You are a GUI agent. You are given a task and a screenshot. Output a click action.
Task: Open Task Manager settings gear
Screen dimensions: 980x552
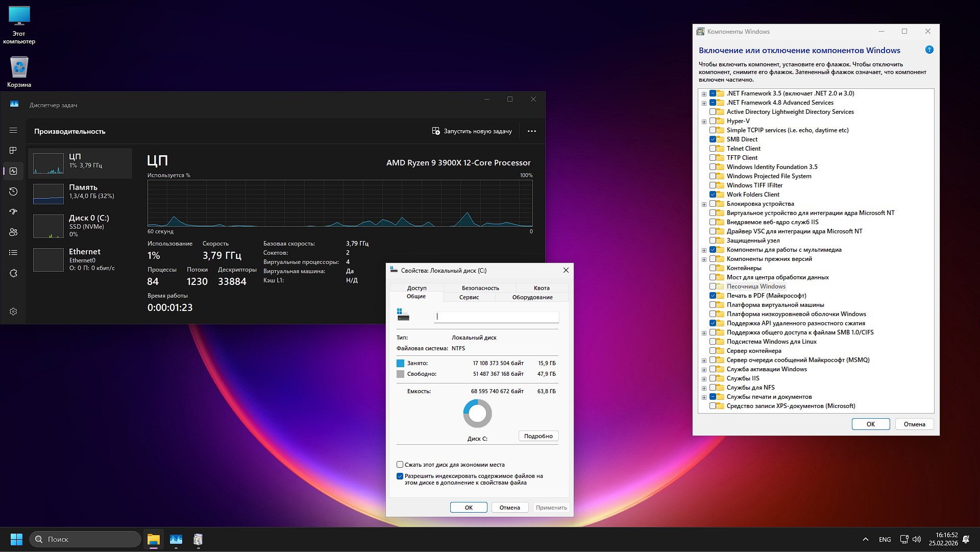[13, 311]
